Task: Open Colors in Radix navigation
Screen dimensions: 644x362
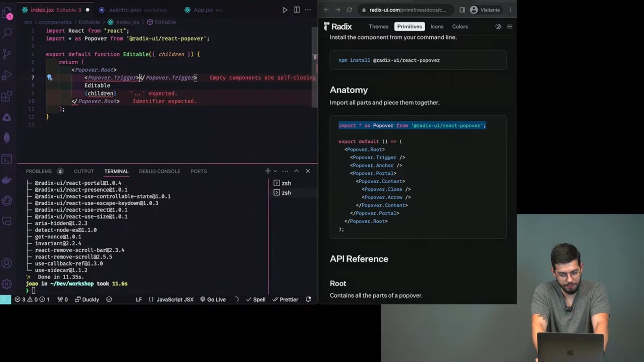Action: coord(460,26)
